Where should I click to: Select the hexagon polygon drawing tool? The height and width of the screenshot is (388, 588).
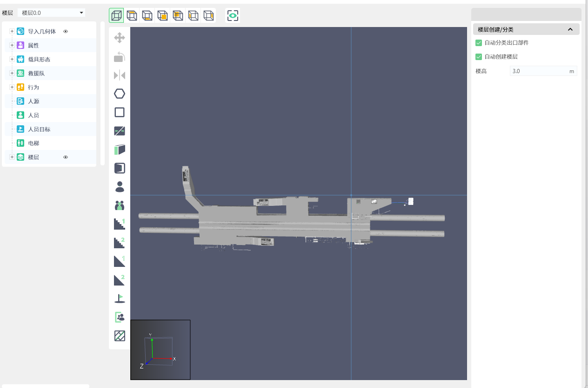[120, 94]
